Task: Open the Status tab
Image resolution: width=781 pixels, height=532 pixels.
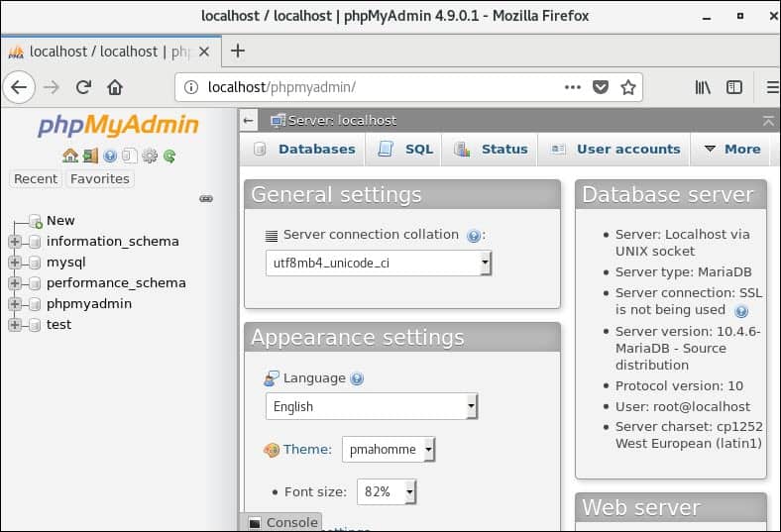Action: click(492, 150)
